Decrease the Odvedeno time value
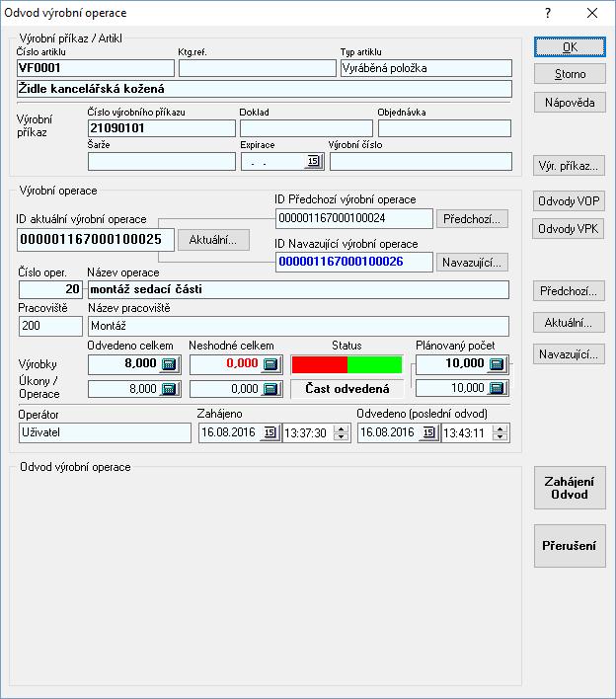The image size is (616, 699). [500, 436]
